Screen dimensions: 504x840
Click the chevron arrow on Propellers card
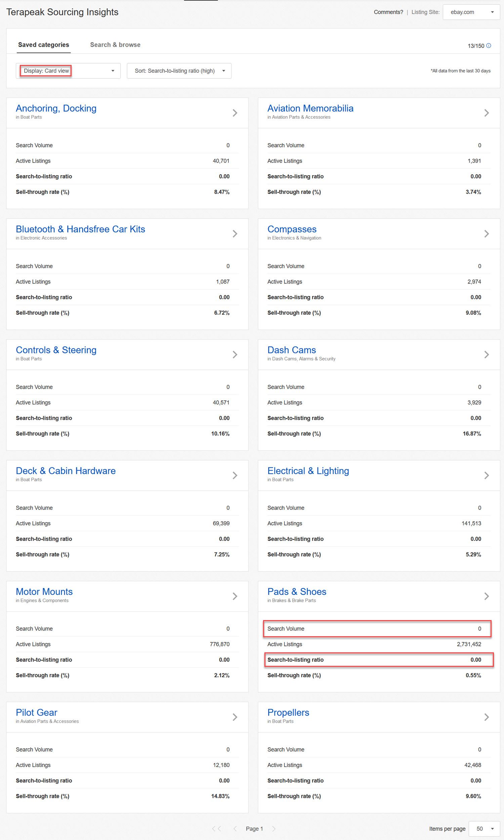coord(486,717)
